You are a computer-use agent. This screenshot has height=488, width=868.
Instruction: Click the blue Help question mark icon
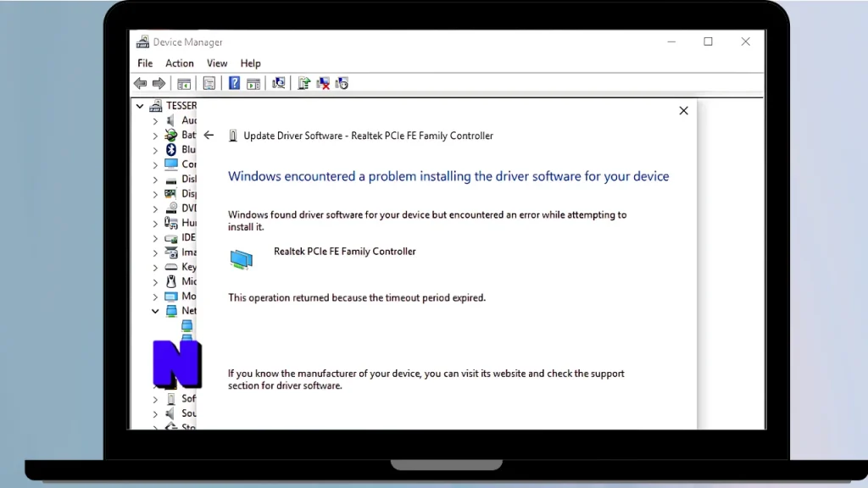tap(234, 84)
